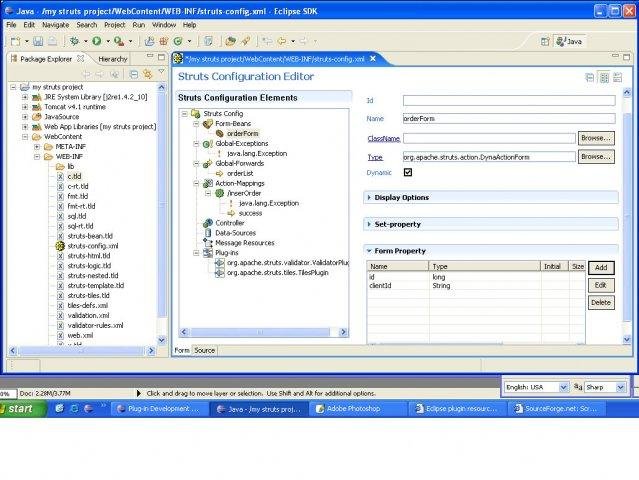Click the Open Type toolbar icon

231,41
